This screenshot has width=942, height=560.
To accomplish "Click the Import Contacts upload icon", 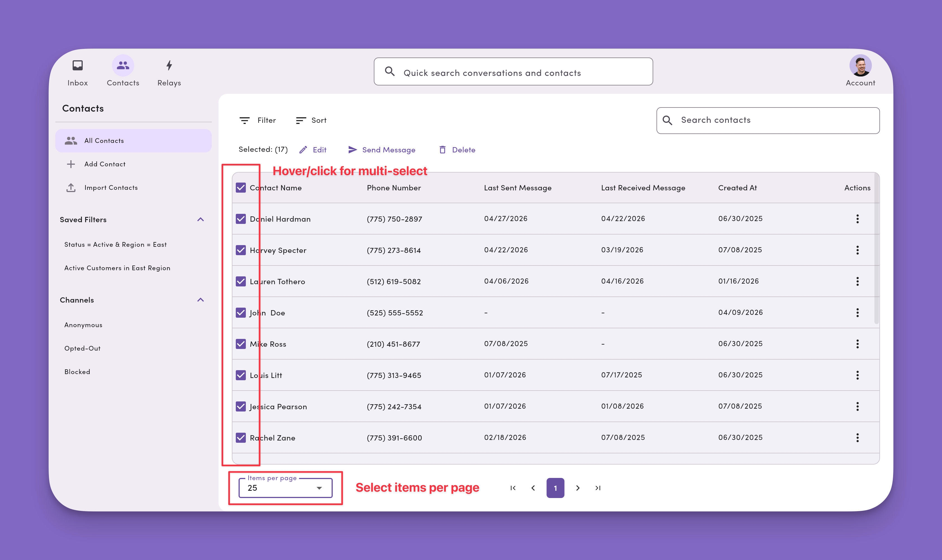I will point(71,188).
